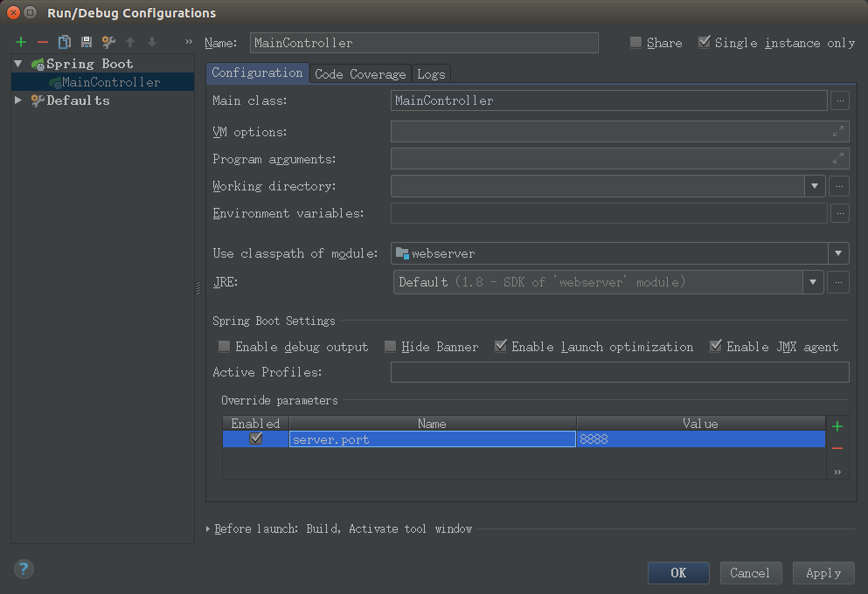Click the Enabled column header
The width and height of the screenshot is (868, 594).
(255, 424)
